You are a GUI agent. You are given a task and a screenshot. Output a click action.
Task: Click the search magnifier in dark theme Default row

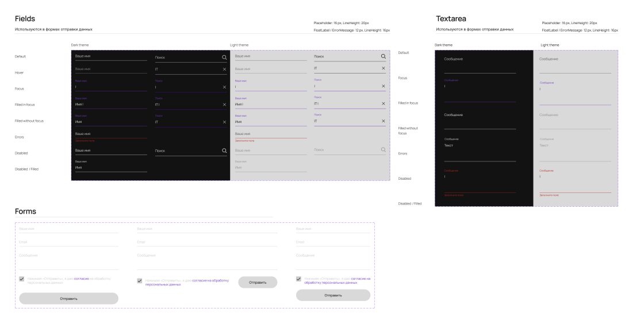click(224, 57)
